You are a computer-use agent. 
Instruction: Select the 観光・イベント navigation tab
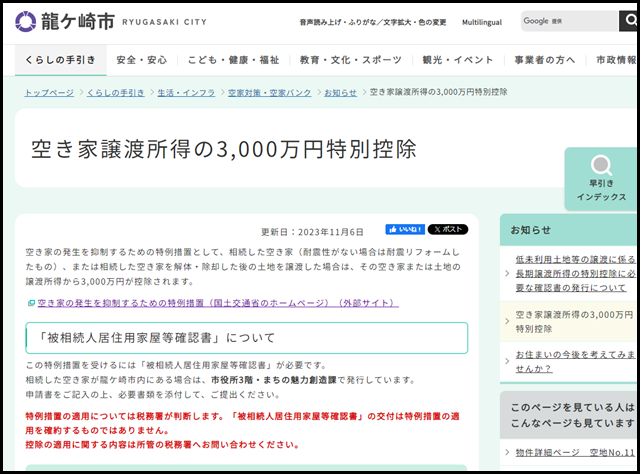point(458,60)
